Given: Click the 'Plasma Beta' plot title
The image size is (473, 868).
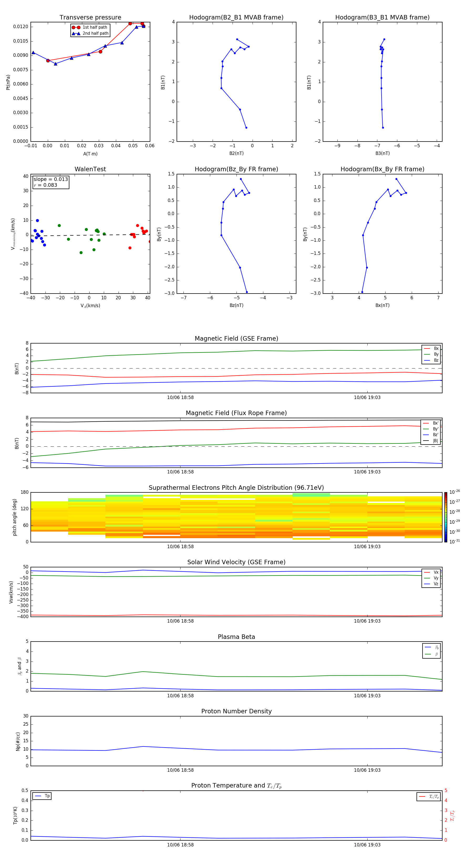Looking at the screenshot, I should tap(236, 637).
